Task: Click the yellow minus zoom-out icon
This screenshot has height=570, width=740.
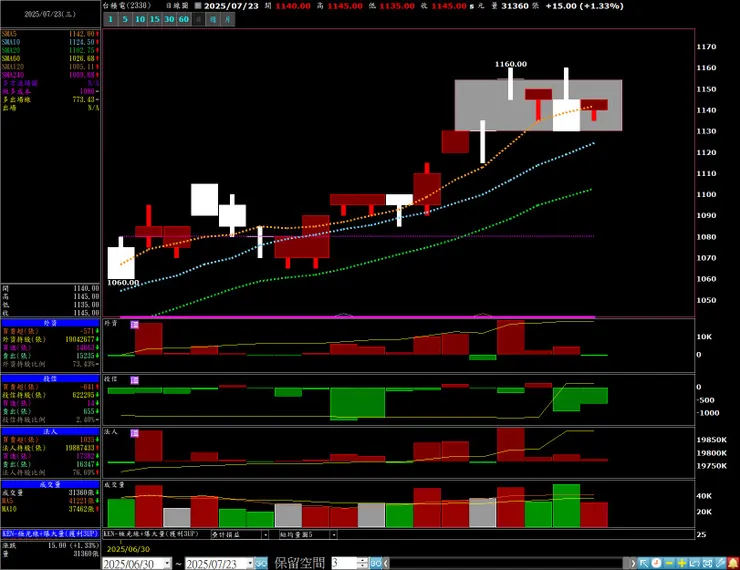Action: (669, 563)
